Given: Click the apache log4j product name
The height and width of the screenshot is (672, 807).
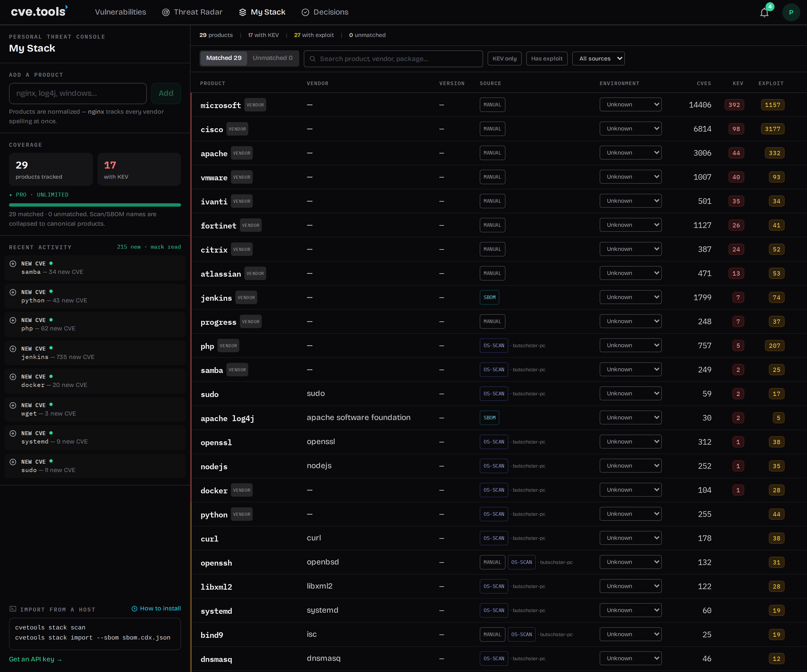Looking at the screenshot, I should pos(227,419).
